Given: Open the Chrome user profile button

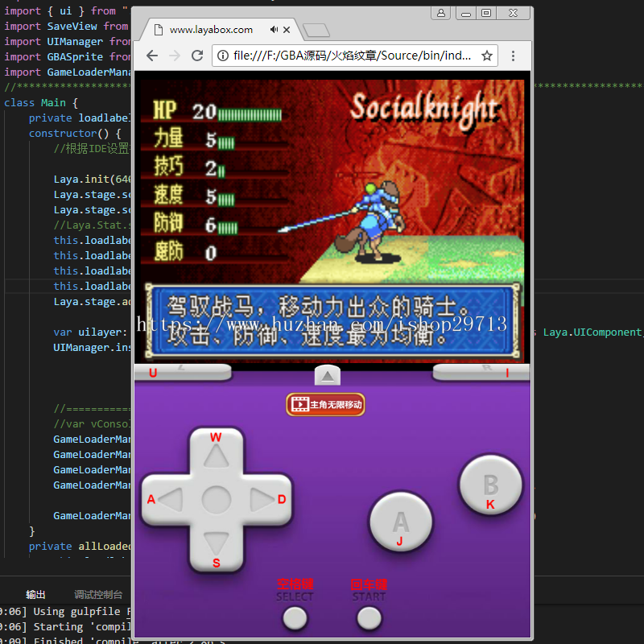Looking at the screenshot, I should tap(441, 13).
